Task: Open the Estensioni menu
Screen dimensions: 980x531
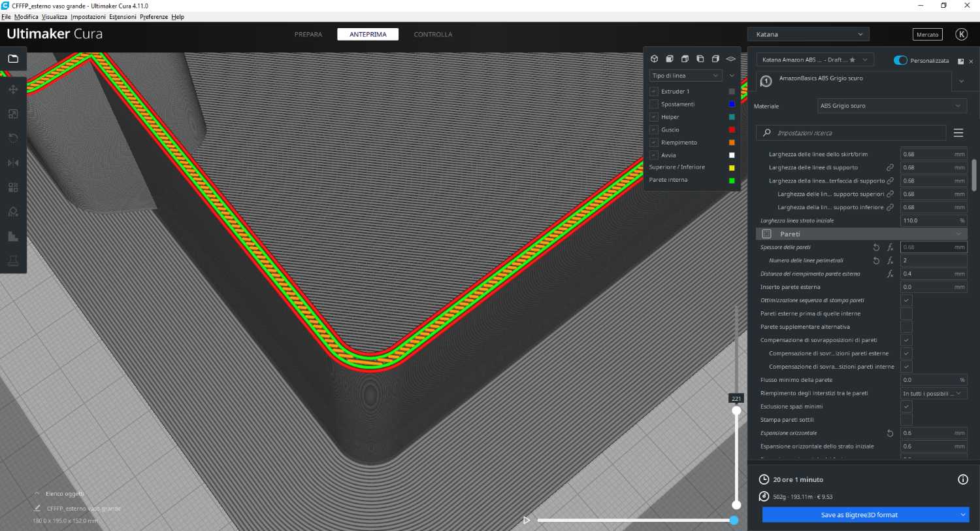Action: (123, 16)
